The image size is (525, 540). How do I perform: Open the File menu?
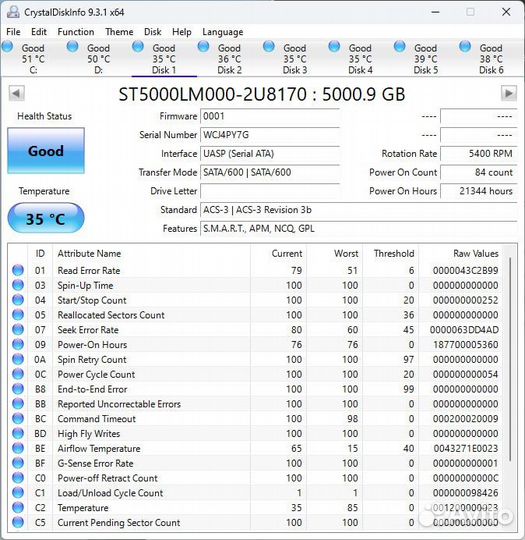13,32
